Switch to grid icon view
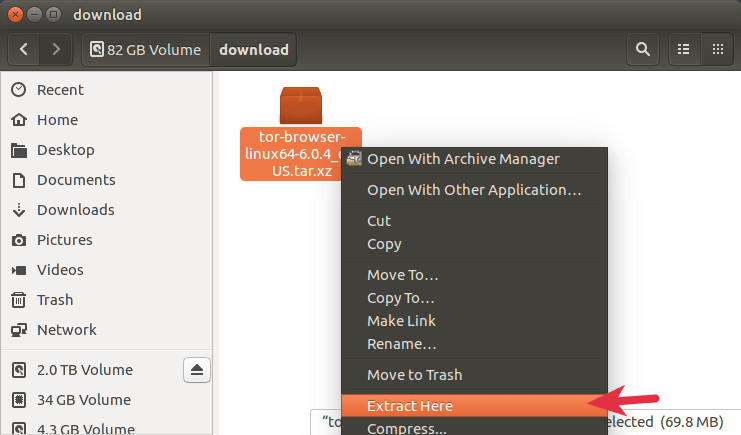This screenshot has width=741, height=435. tap(717, 49)
